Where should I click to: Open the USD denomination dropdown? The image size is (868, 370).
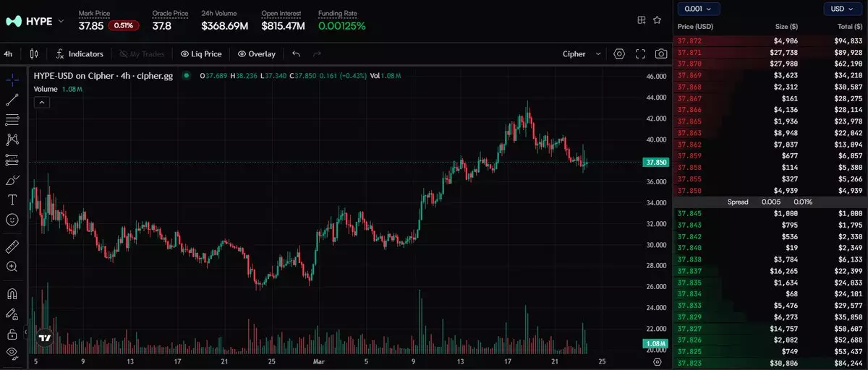[x=844, y=9]
